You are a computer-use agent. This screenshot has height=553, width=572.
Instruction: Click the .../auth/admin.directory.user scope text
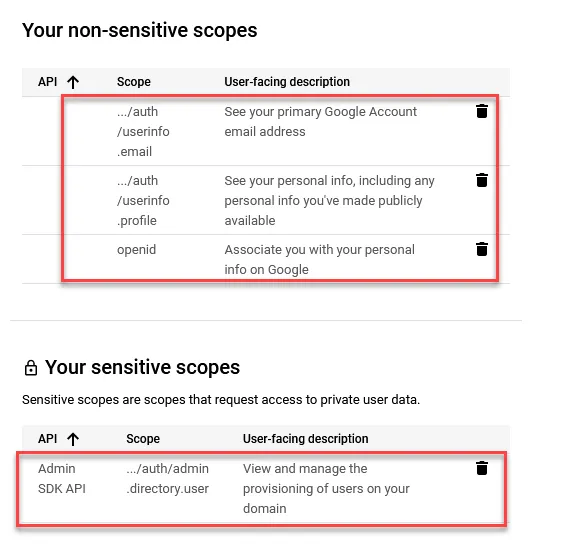point(167,478)
